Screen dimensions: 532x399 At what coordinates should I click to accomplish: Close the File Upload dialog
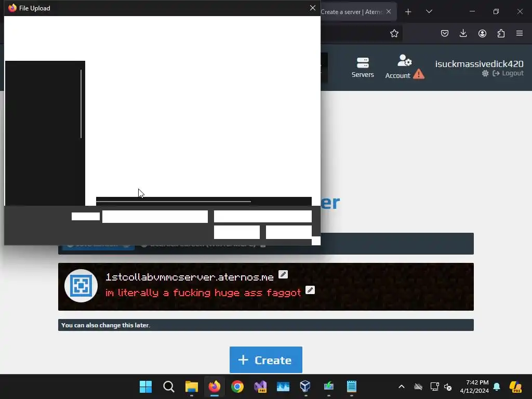[x=312, y=8]
